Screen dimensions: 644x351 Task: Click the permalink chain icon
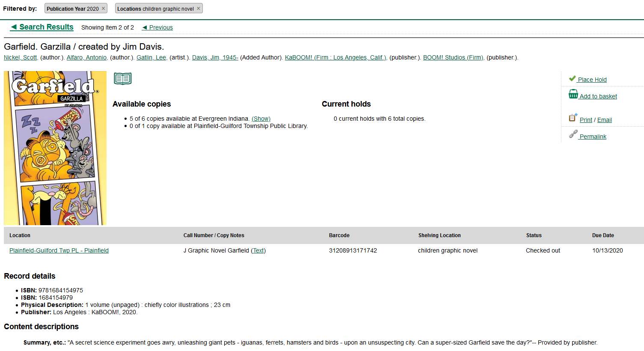573,134
